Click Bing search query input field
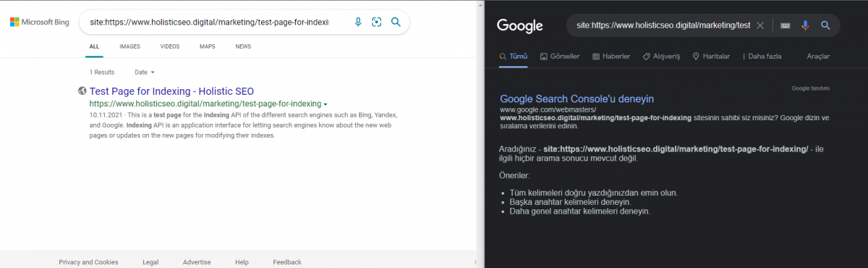This screenshot has width=868, height=268. (x=210, y=22)
